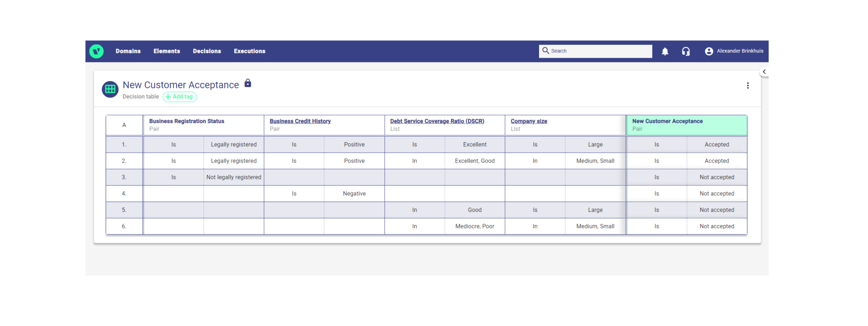Open the notifications bell
Screen dimensions: 868x326
(665, 52)
